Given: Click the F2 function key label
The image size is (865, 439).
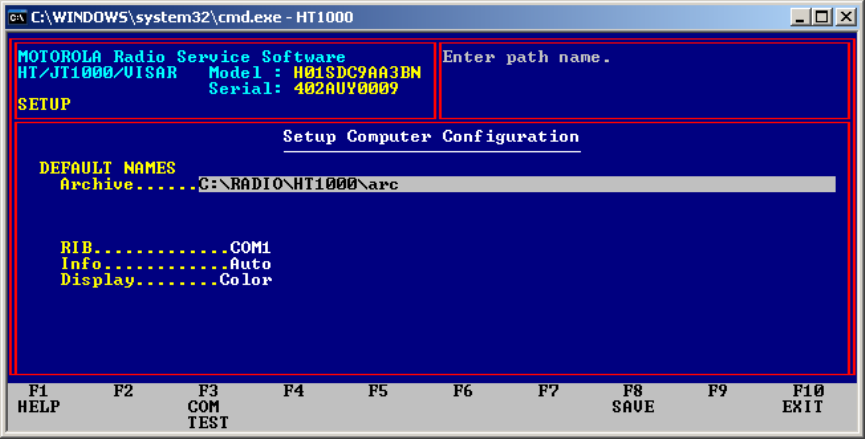Looking at the screenshot, I should click(x=124, y=391).
